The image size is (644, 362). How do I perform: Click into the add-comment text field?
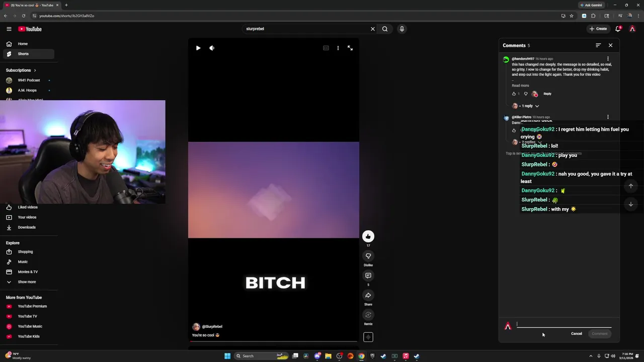(564, 324)
